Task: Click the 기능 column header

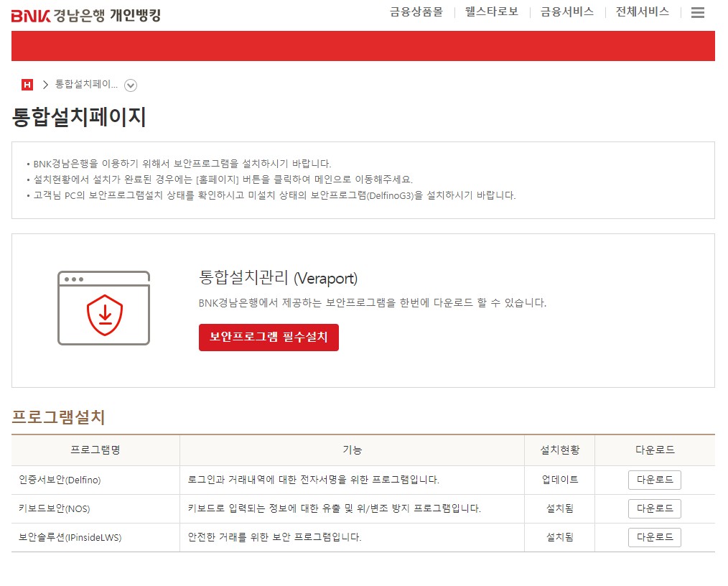Action: click(x=352, y=450)
